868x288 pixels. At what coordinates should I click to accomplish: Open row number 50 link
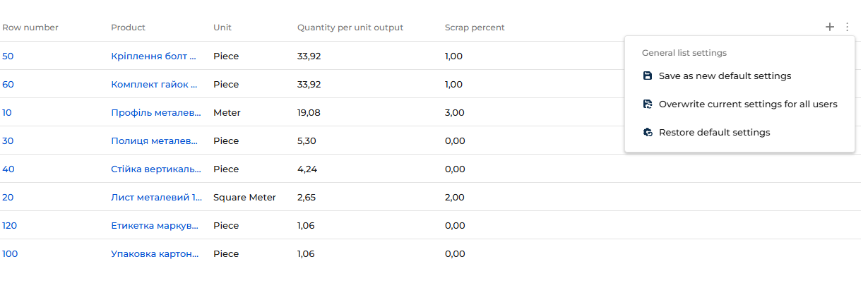[x=8, y=56]
